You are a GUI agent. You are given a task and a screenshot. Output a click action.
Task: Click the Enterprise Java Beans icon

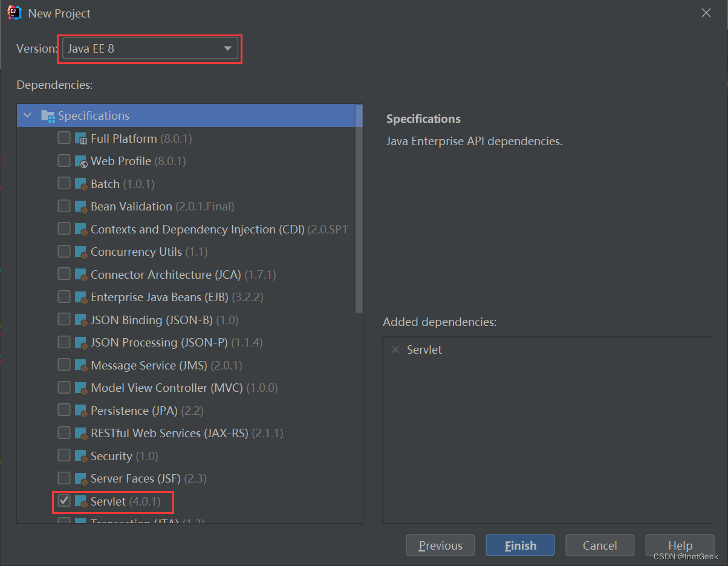point(82,298)
